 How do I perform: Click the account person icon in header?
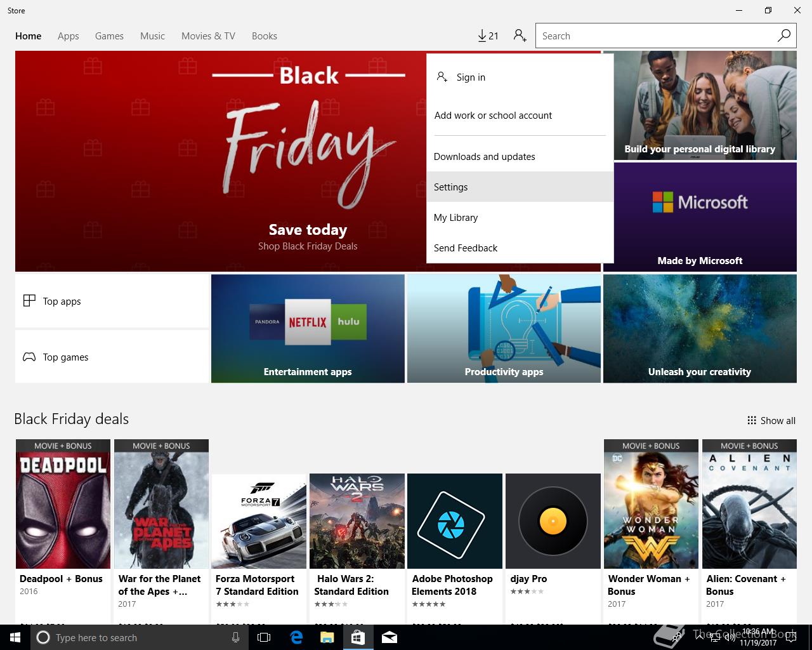tap(520, 36)
